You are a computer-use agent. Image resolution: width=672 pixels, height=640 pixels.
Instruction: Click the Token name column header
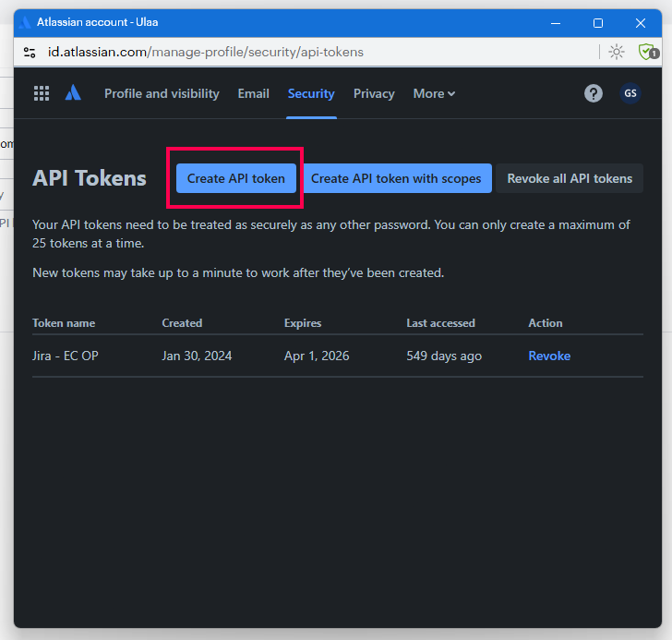coord(64,323)
